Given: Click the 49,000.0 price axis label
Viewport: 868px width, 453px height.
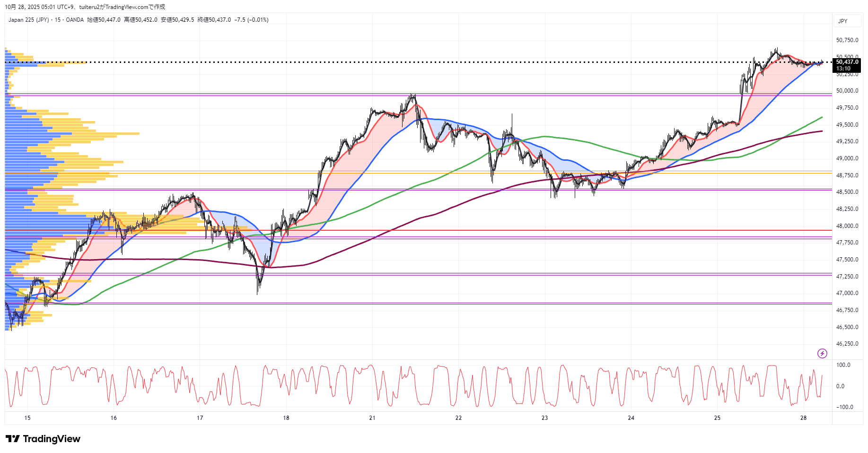Looking at the screenshot, I should 847,158.
